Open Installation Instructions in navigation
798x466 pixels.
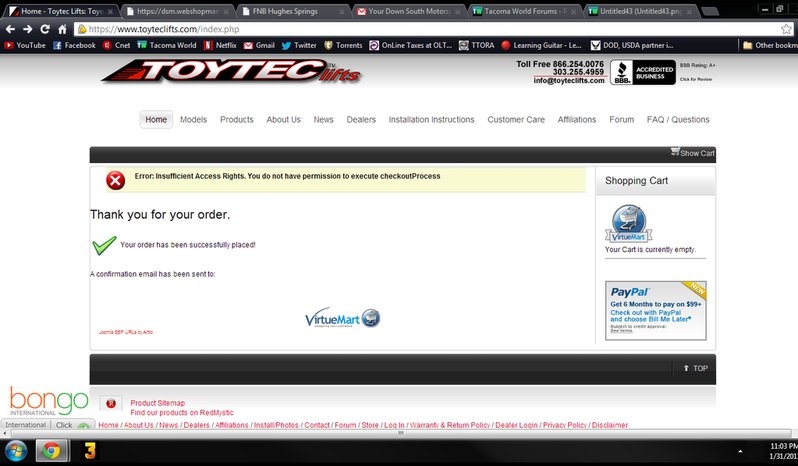click(431, 120)
